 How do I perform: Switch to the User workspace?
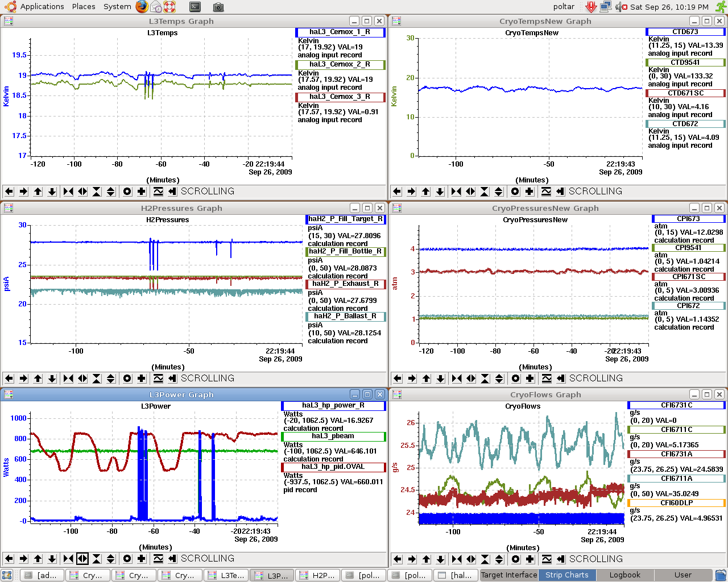[683, 575]
